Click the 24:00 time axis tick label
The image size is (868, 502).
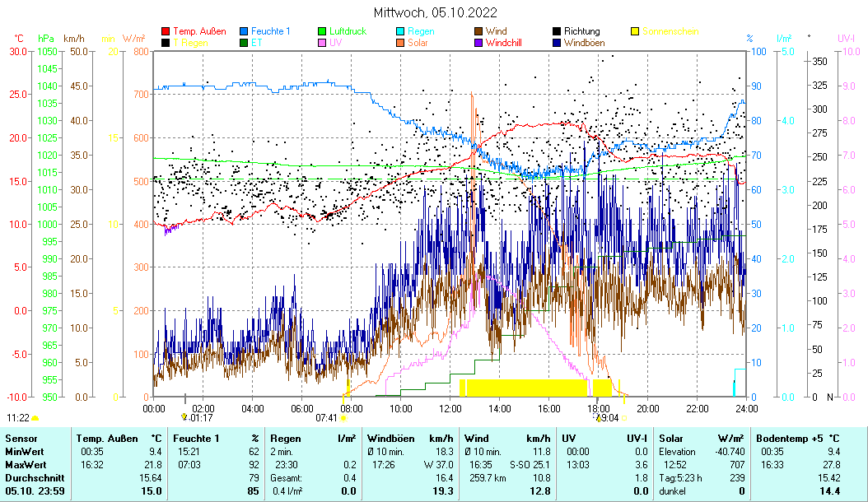pyautogui.click(x=747, y=409)
